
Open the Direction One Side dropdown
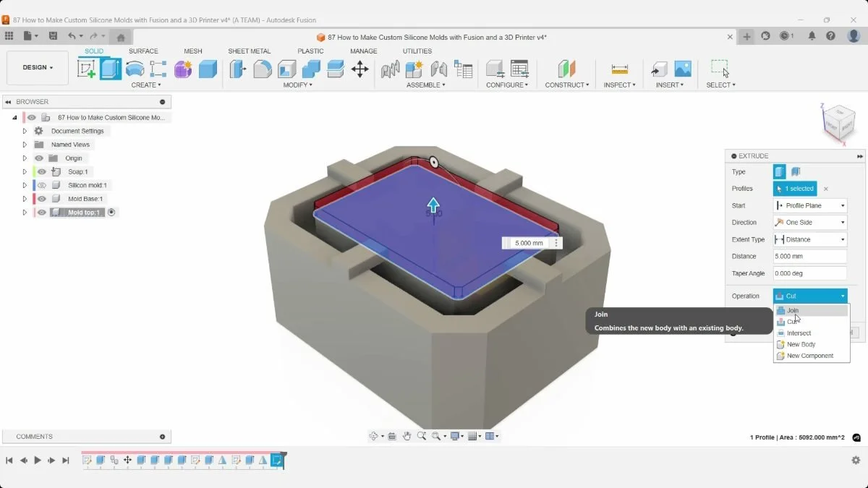[x=809, y=223]
